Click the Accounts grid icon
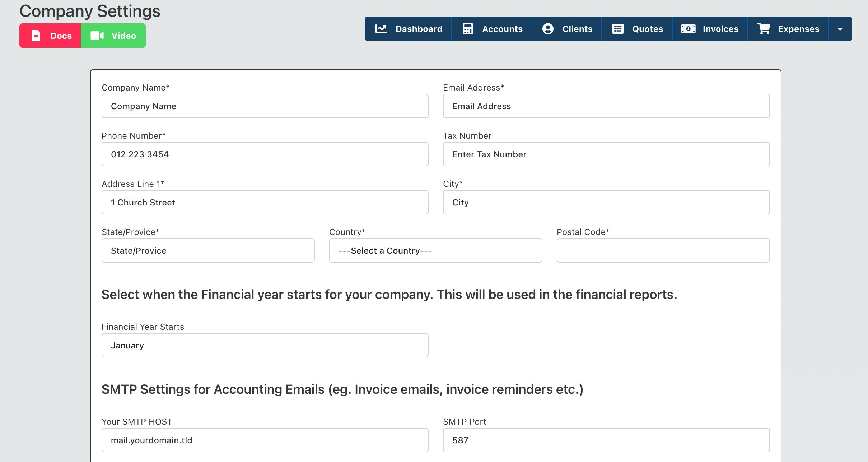The width and height of the screenshot is (868, 462). 467,29
